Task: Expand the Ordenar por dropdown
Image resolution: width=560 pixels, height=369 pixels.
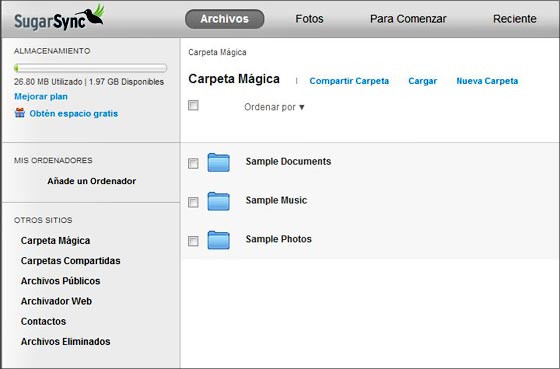Action: pos(274,107)
